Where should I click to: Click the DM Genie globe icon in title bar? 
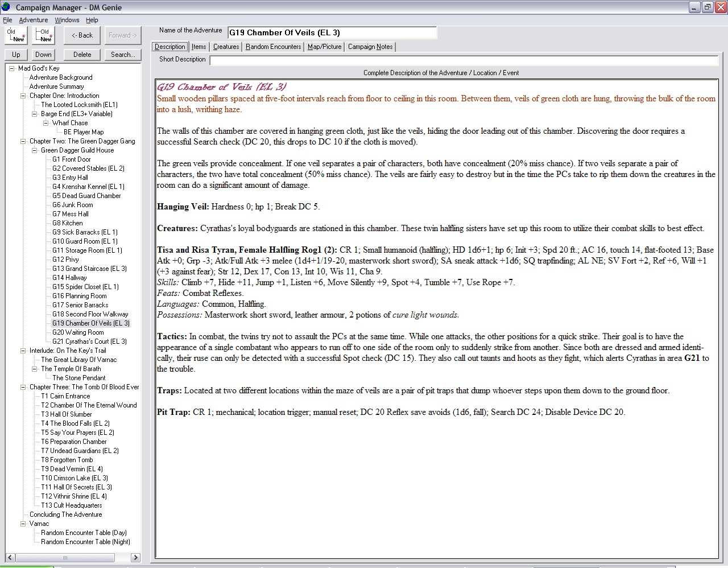click(7, 7)
